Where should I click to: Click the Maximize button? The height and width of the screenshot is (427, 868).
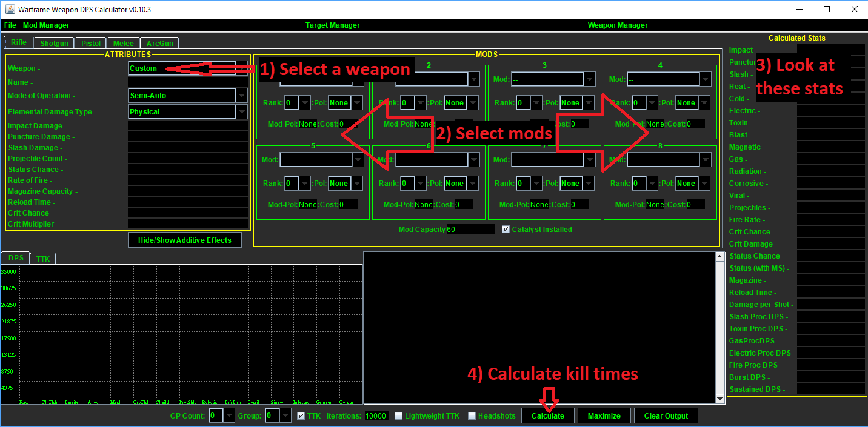click(604, 416)
